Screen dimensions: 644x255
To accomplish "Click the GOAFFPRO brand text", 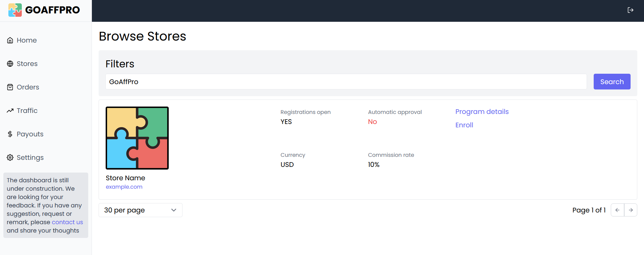I will point(53,10).
